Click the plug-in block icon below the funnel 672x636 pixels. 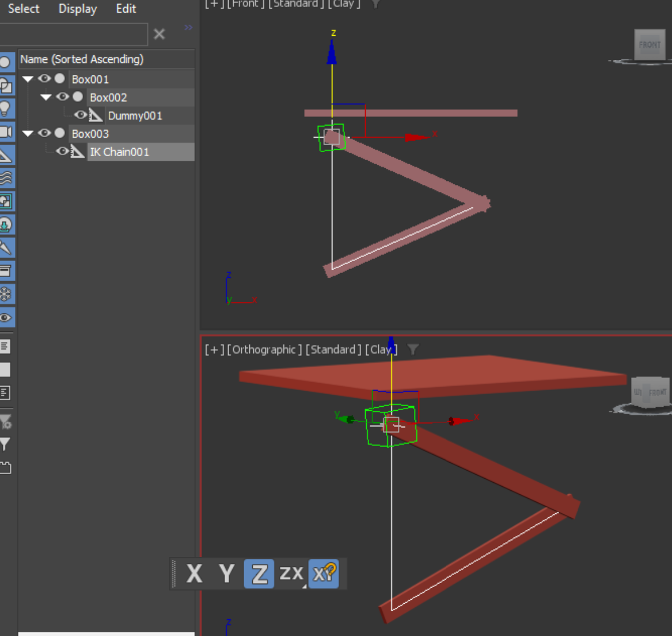coord(6,467)
